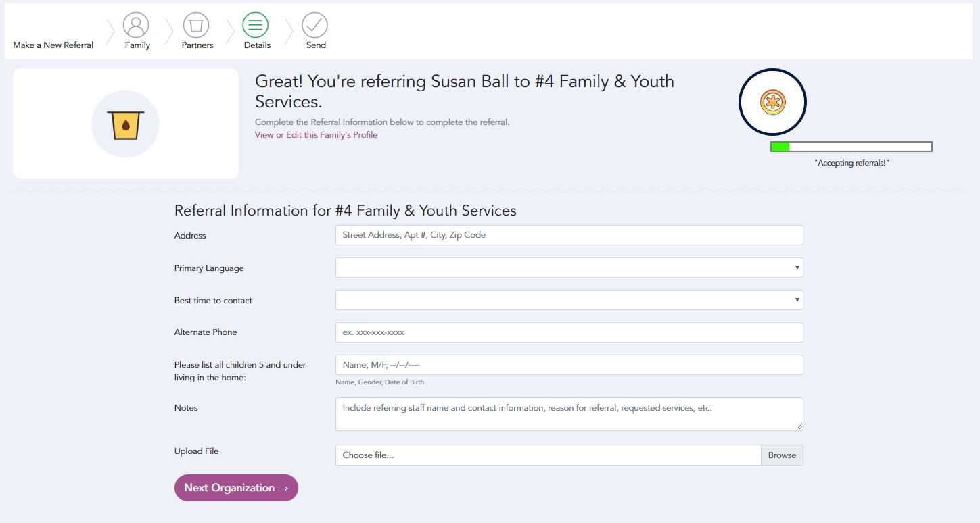Open View or Edit this Family's Profile link

(x=316, y=135)
